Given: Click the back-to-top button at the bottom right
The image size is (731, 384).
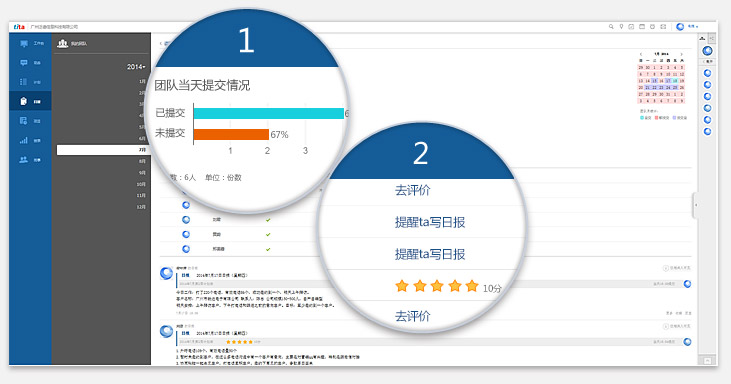Looking at the screenshot, I should (707, 361).
